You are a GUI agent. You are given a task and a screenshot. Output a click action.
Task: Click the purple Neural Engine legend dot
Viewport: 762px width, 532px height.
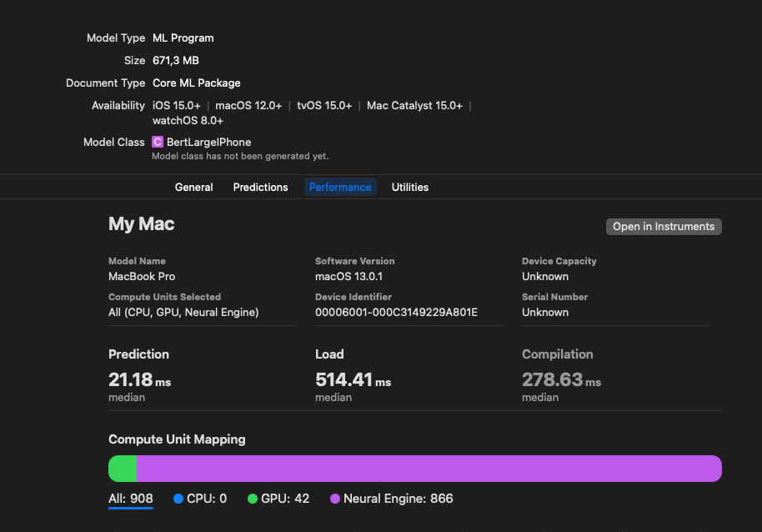click(335, 499)
